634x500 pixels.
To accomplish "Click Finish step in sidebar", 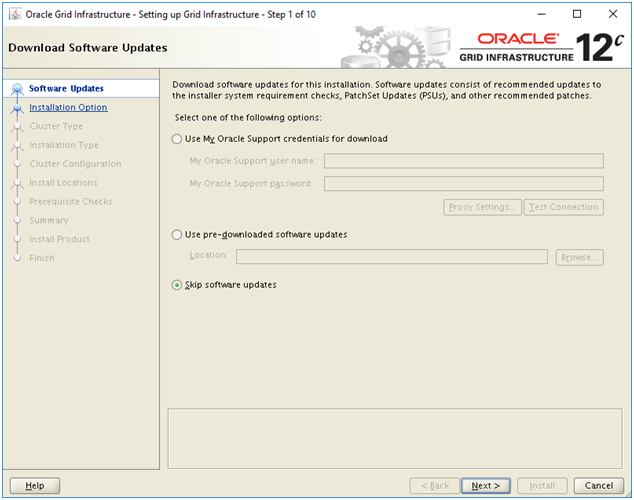I will point(42,258).
